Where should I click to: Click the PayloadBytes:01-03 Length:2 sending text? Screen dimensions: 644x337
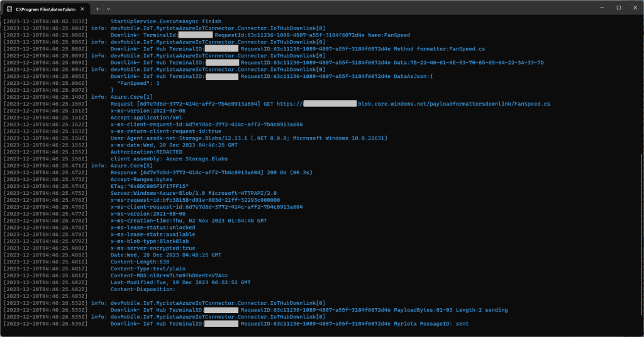tap(450, 310)
